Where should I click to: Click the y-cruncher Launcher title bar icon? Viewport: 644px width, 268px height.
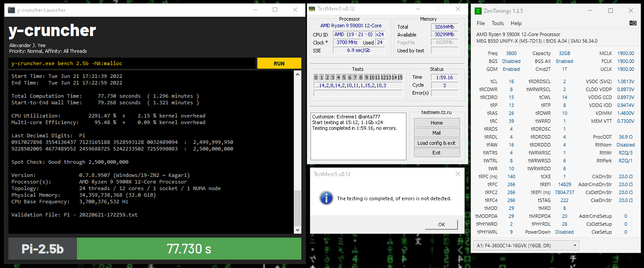(x=11, y=10)
